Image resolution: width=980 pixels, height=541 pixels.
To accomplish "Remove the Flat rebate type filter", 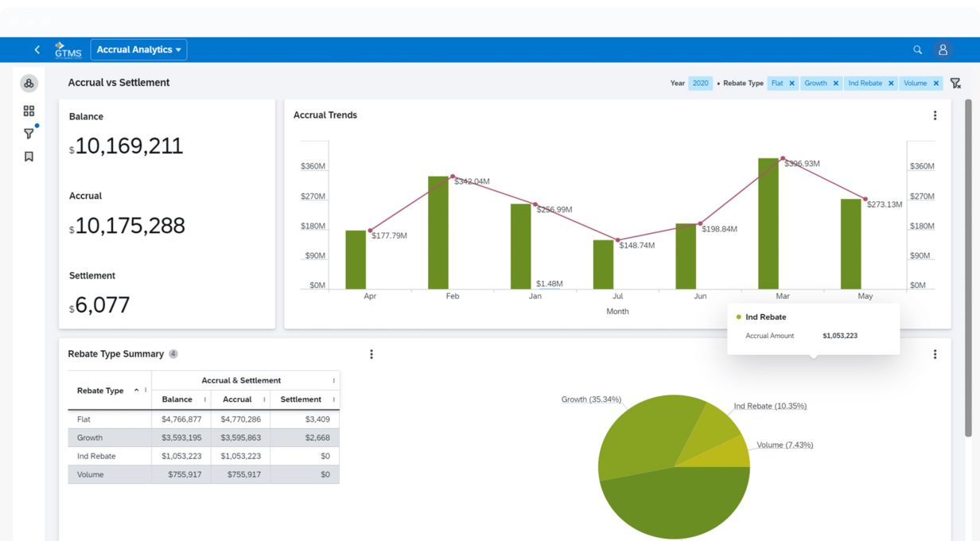I will pos(791,83).
